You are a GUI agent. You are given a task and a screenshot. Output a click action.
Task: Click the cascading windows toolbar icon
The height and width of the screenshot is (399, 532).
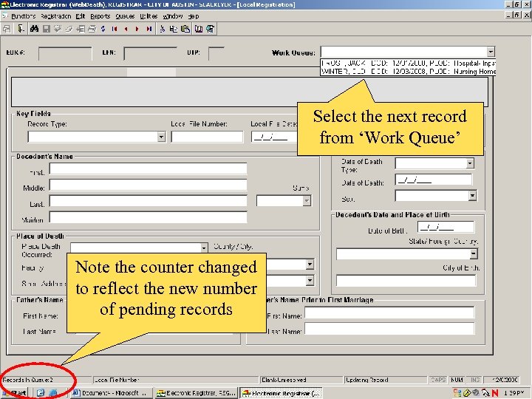point(7,29)
